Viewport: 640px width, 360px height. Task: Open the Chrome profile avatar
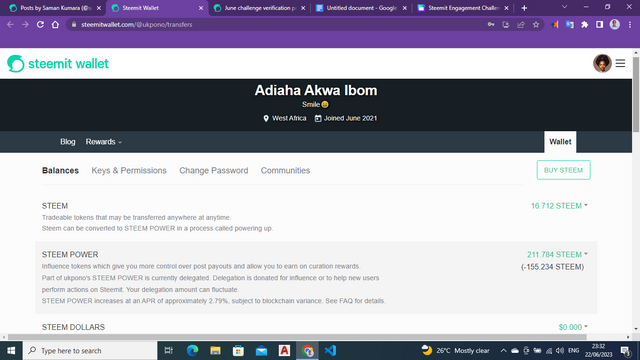tap(615, 24)
